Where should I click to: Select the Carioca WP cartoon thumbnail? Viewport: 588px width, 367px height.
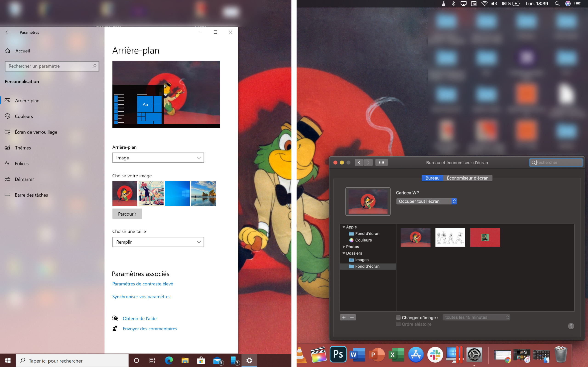[x=415, y=237]
